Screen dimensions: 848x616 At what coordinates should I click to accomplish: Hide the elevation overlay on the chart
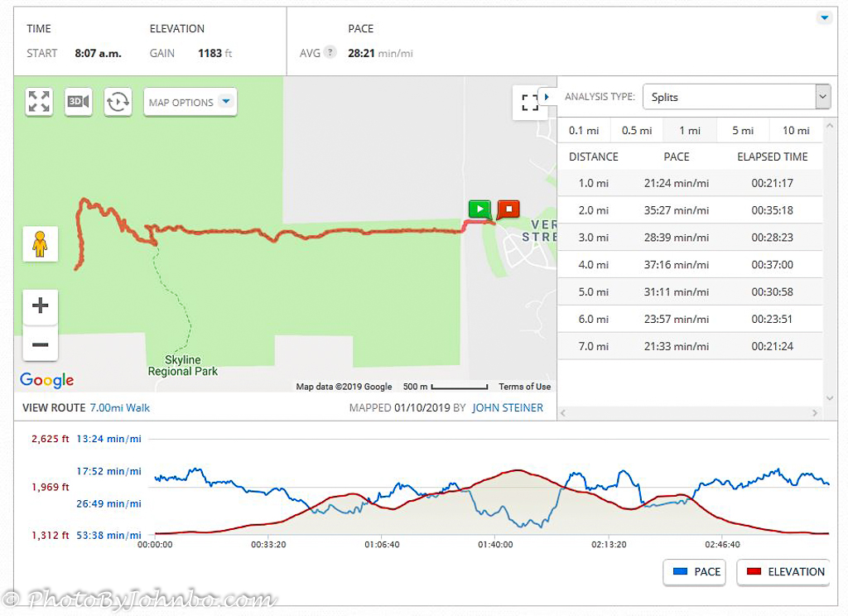coord(782,572)
